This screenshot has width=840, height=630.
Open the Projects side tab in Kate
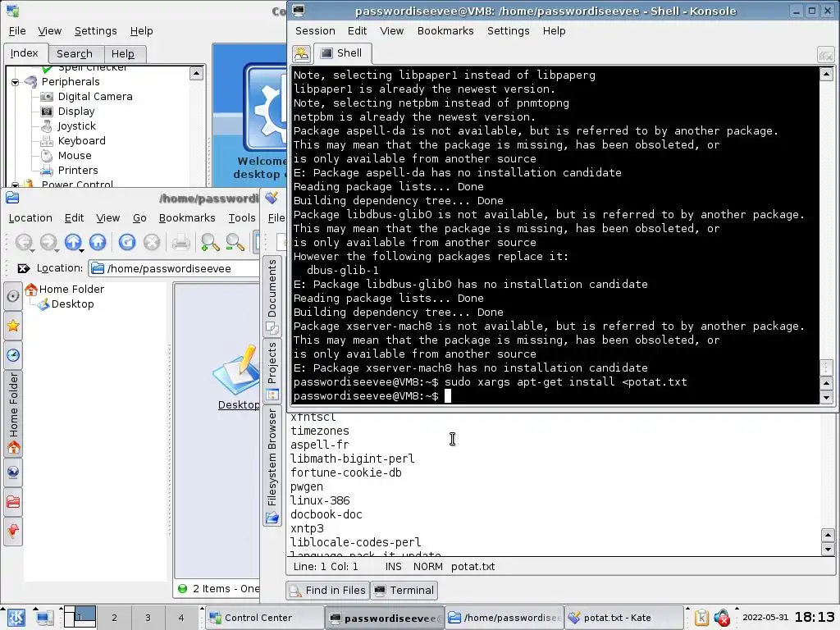[272, 370]
